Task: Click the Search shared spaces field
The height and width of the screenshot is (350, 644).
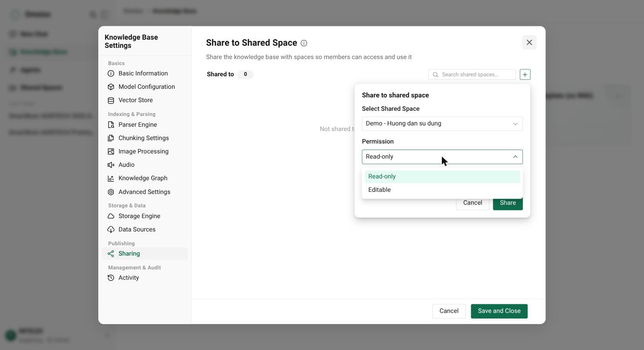Action: pyautogui.click(x=472, y=75)
